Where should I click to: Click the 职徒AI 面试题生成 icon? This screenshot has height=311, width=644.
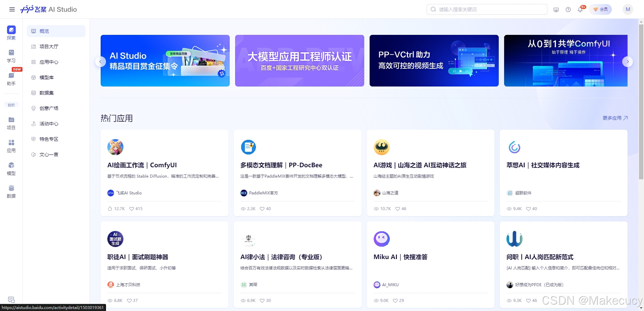[115, 239]
